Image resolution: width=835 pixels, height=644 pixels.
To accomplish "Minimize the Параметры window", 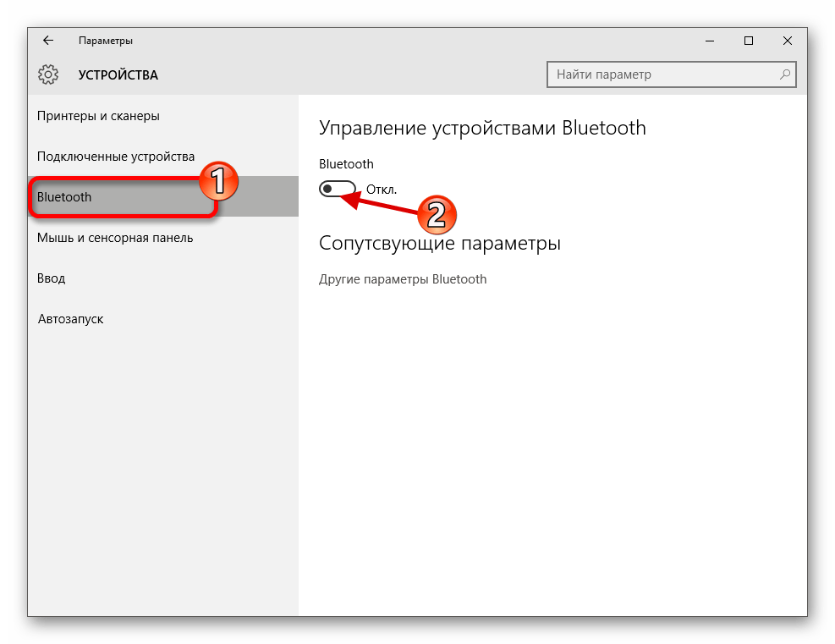I will 709,40.
